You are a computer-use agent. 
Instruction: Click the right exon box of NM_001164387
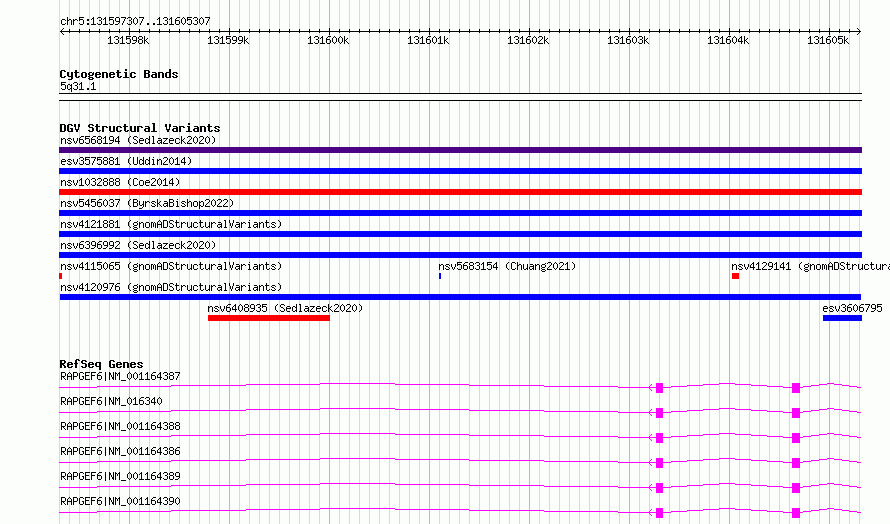click(796, 388)
